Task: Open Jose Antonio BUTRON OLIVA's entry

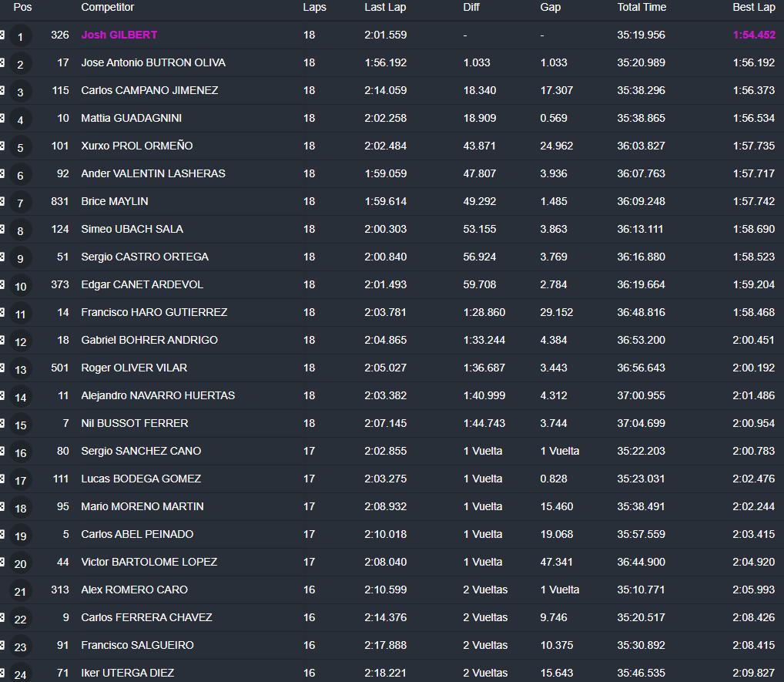Action: coord(152,62)
